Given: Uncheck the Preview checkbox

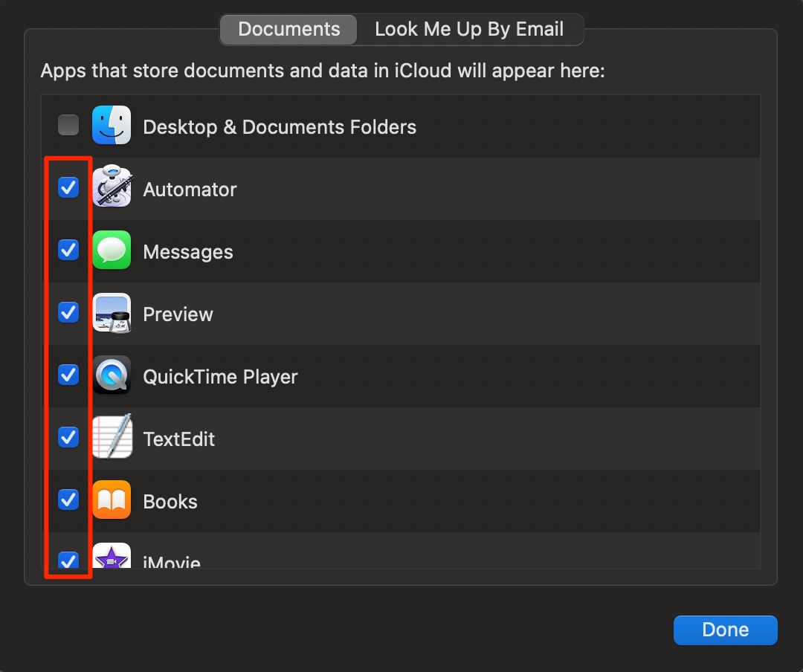Looking at the screenshot, I should 68,313.
